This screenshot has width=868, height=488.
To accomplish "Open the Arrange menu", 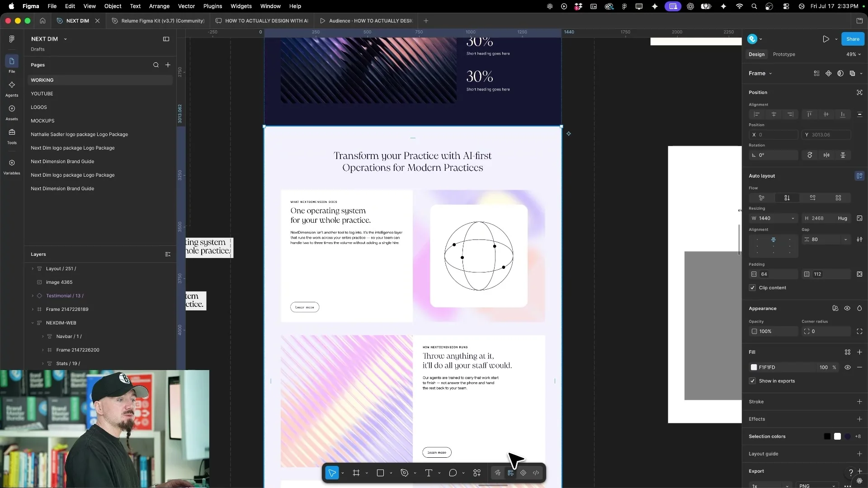I will [x=159, y=6].
